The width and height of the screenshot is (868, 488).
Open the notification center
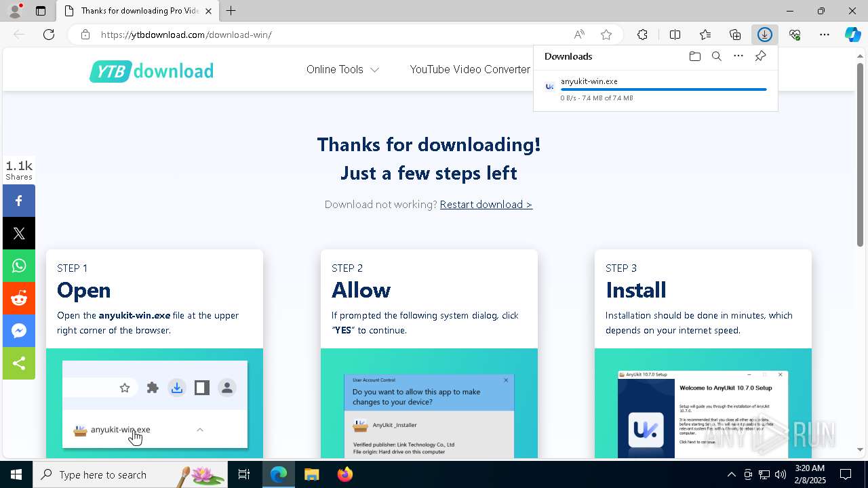pos(846,474)
